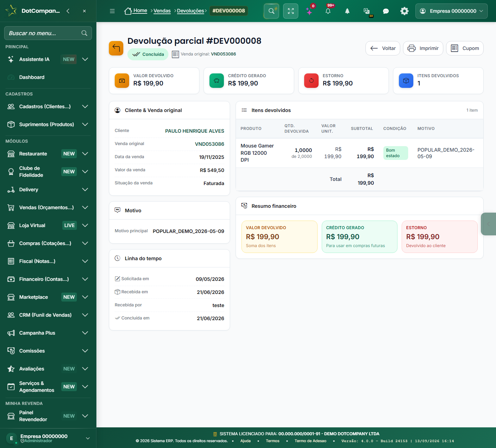Close the sidebar with the X icon

(x=84, y=11)
